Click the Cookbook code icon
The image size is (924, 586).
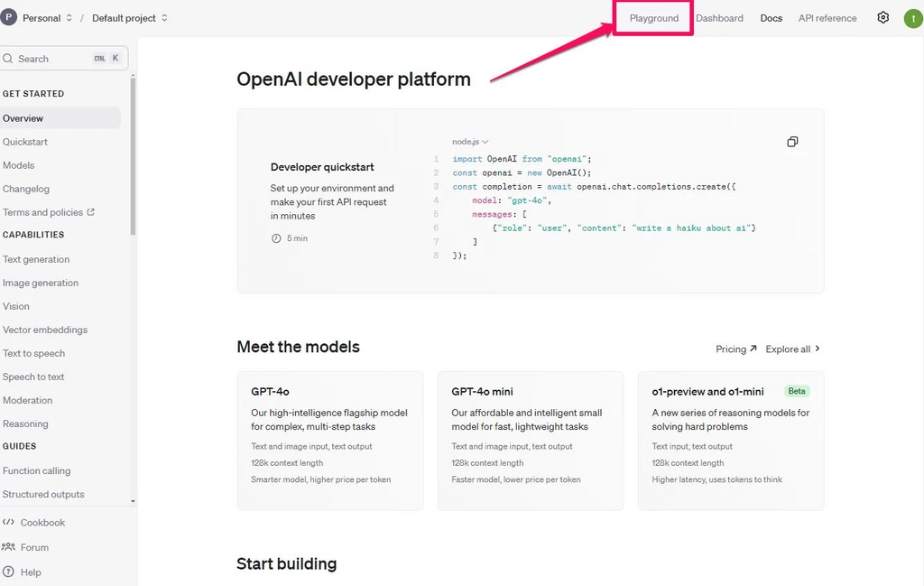click(x=8, y=522)
